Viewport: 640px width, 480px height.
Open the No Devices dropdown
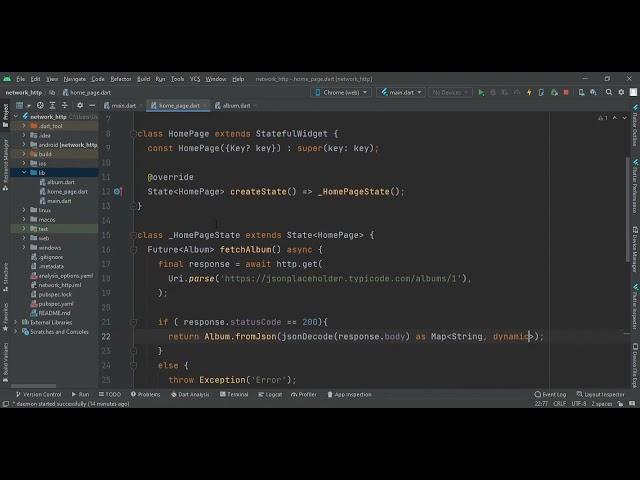click(x=450, y=93)
